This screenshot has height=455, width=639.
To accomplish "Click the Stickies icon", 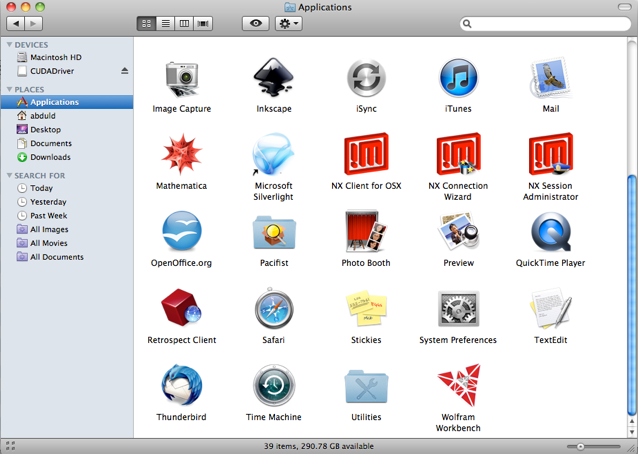I will [366, 308].
